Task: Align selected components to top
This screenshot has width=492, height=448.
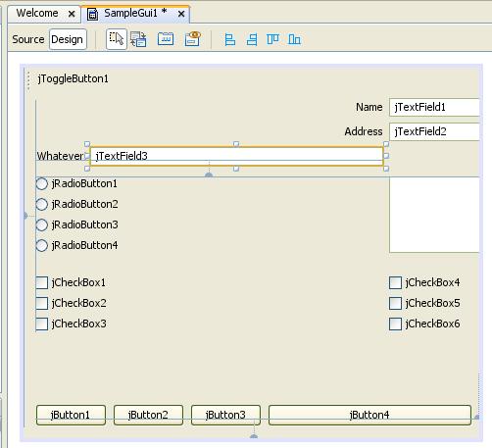Action: pos(272,39)
